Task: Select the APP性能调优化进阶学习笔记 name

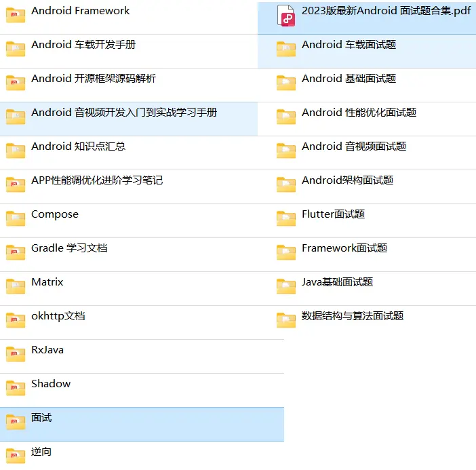Action: [x=97, y=180]
